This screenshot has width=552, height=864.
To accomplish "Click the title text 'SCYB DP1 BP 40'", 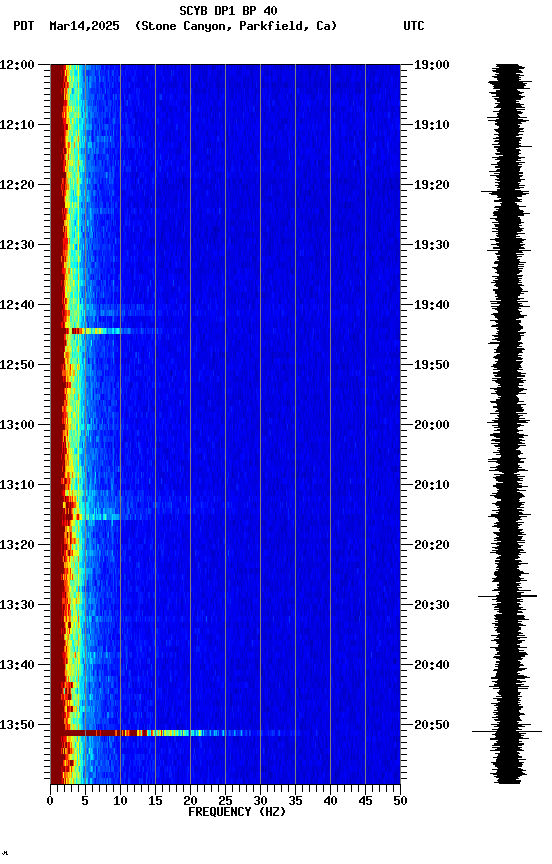I will (x=228, y=10).
